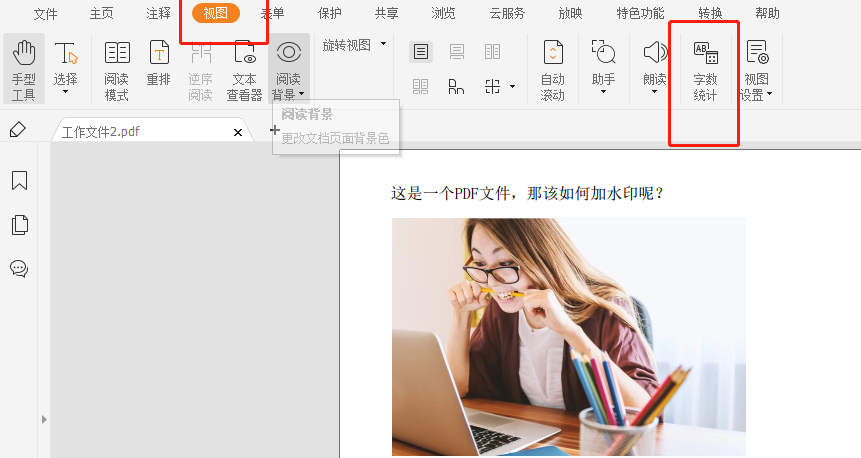
Task: Switch to the Special Features (特色功能) tab
Action: click(x=640, y=14)
